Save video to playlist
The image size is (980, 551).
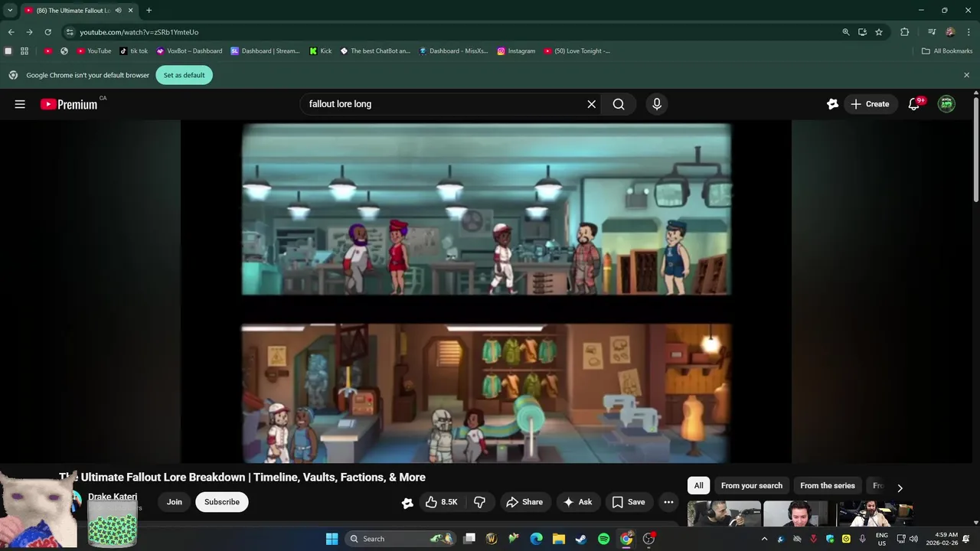tap(629, 502)
